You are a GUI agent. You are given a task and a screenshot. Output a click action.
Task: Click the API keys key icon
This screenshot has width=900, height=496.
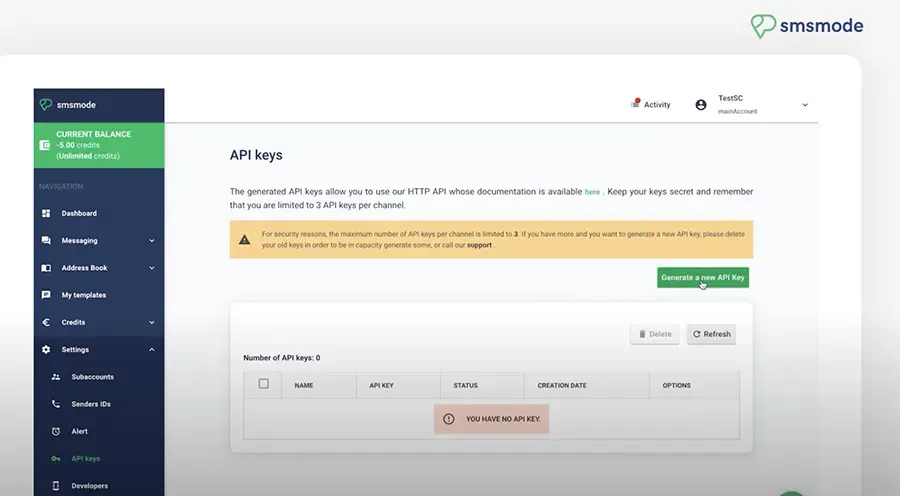pos(56,459)
